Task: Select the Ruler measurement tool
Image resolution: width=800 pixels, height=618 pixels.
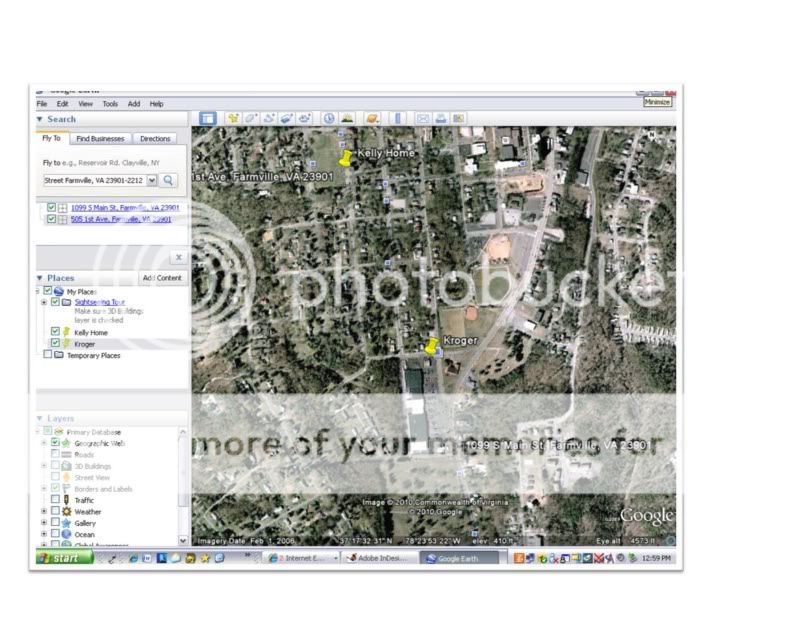Action: point(397,118)
